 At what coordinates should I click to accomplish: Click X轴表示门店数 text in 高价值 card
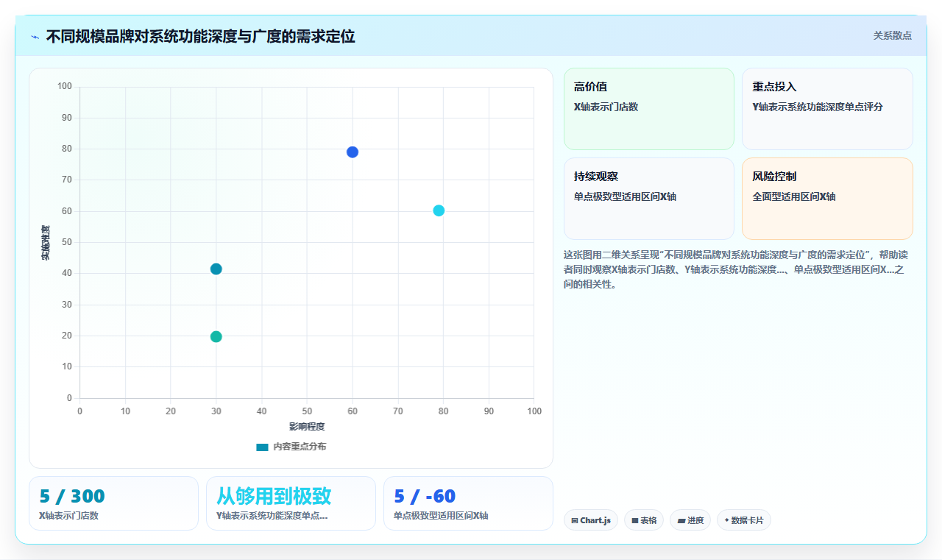[606, 107]
